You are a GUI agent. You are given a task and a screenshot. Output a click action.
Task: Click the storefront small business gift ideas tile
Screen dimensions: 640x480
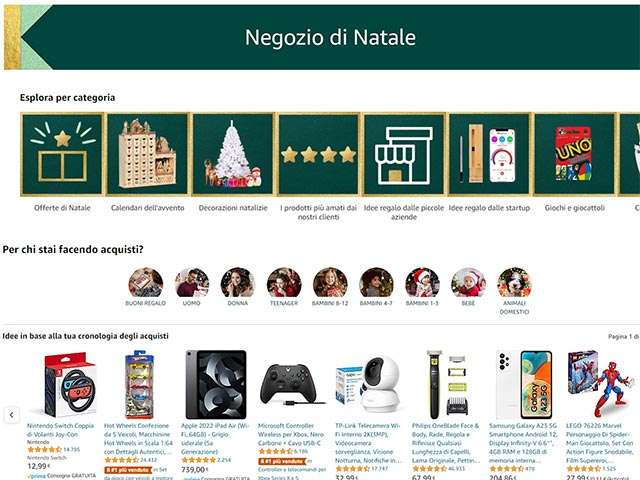[404, 155]
